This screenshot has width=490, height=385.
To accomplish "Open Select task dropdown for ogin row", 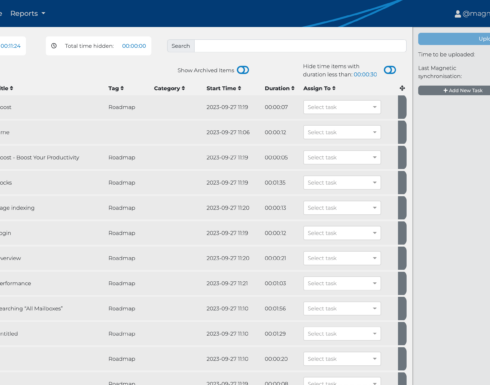I will (x=342, y=233).
